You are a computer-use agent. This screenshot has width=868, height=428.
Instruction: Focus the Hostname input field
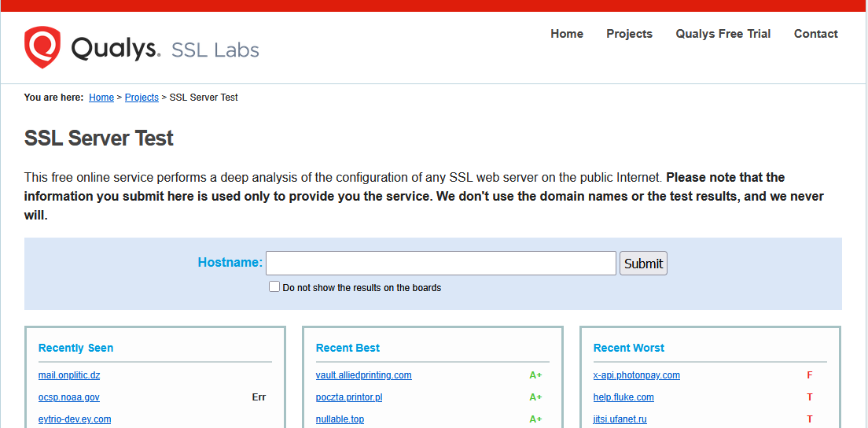tap(440, 264)
